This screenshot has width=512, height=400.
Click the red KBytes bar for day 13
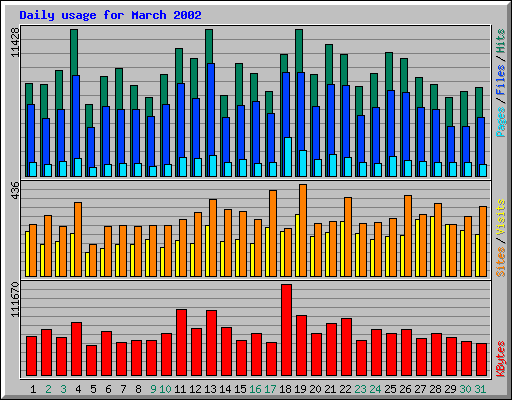point(211,343)
